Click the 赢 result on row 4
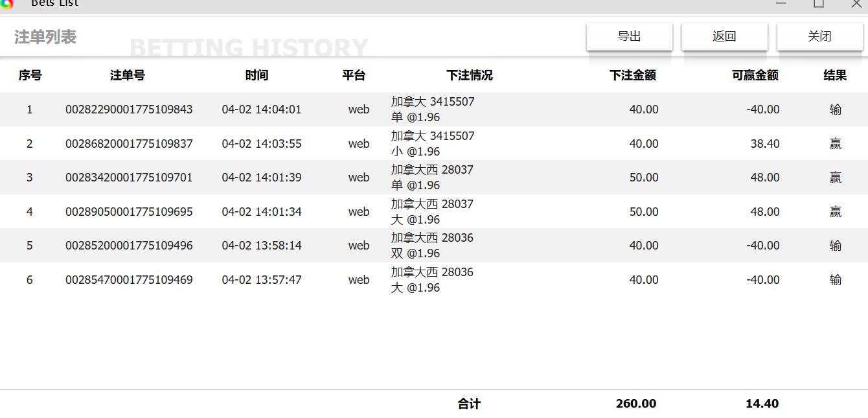 click(x=835, y=211)
